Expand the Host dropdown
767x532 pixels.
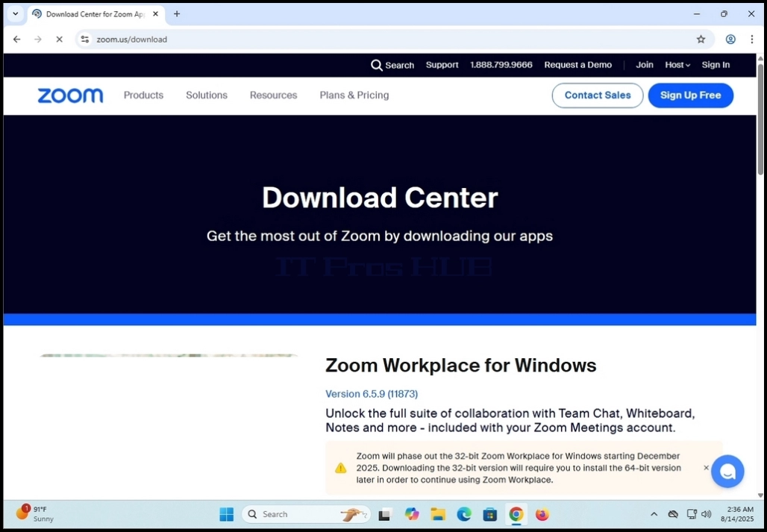click(677, 65)
